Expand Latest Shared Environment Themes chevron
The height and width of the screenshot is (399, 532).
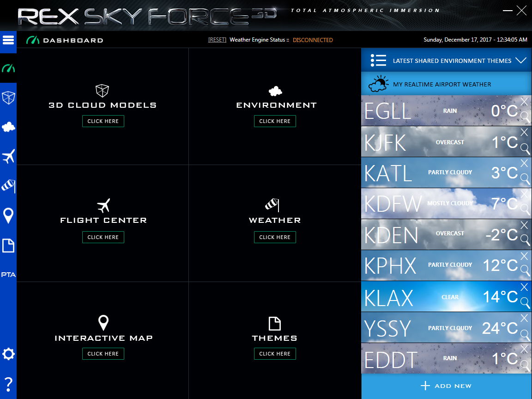coord(521,61)
